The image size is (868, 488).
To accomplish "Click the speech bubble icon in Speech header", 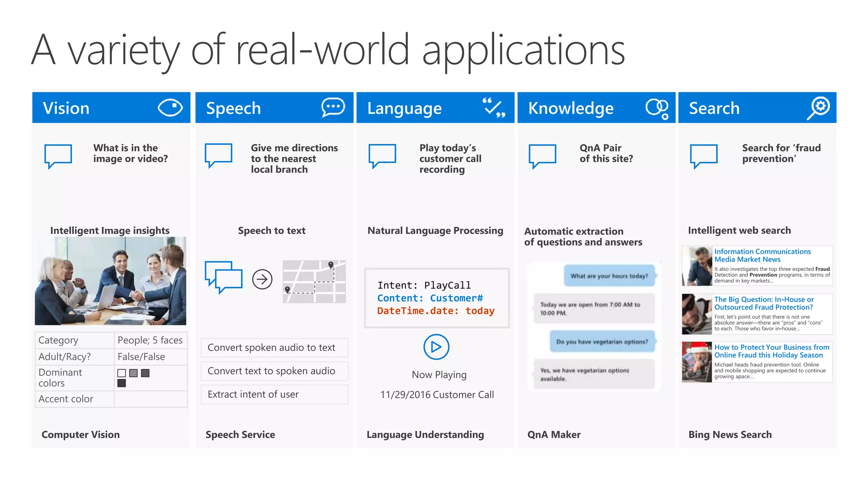I will (x=333, y=107).
